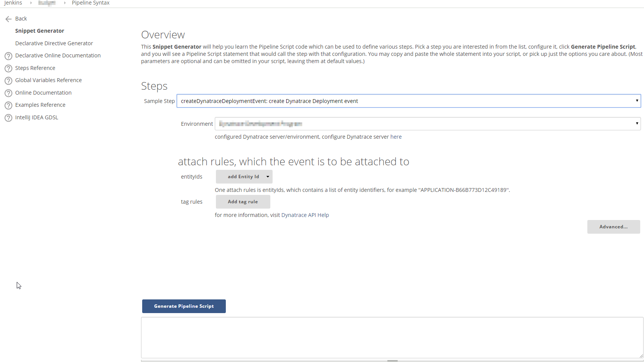Click help icon next to Online Documentation
The image size is (644, 364).
8,93
